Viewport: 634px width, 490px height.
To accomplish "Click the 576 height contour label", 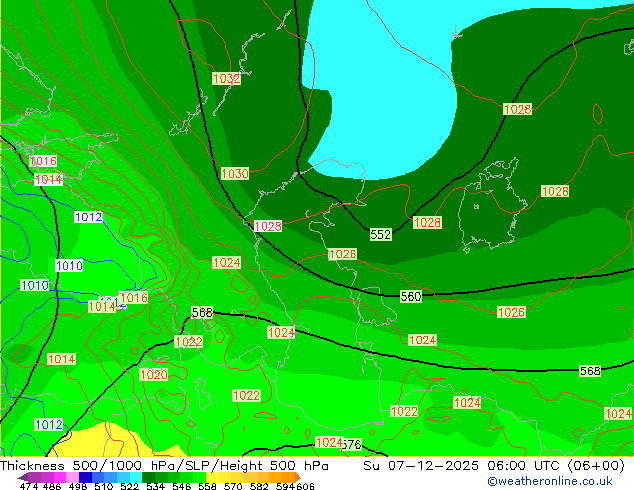I will [x=352, y=445].
